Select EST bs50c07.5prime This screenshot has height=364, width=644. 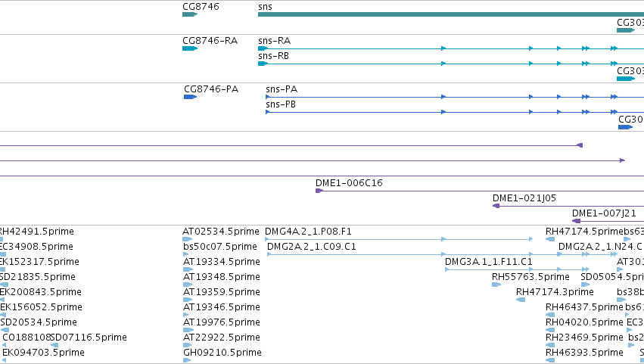(220, 247)
